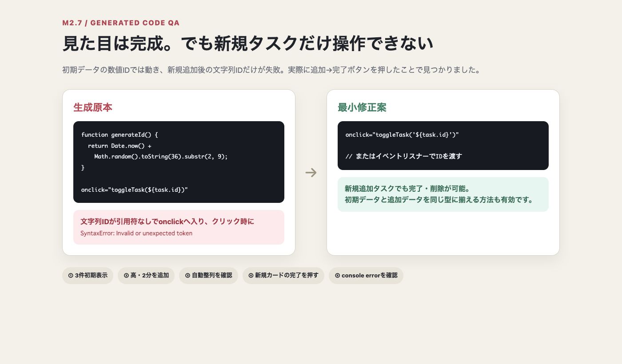622x364 pixels.
Task: Click the note '新規追加タスクでも完了・削除が可能。'
Action: coord(407,189)
